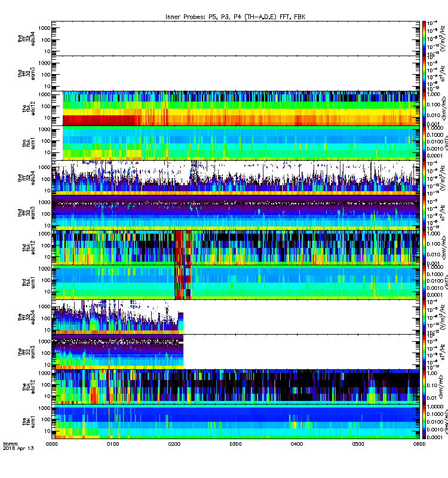Click the empty tha fff scm3 spectrogram panel
This screenshot has width=448, height=478.
[235, 73]
